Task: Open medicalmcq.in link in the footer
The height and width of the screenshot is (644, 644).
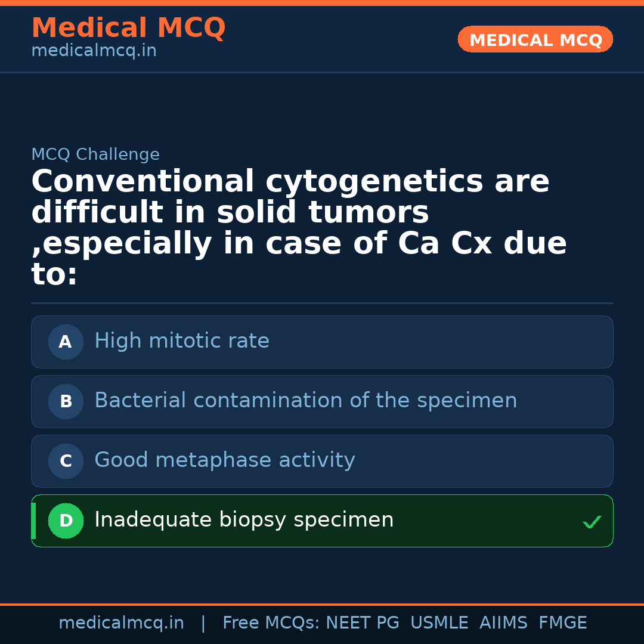Action: pyautogui.click(x=121, y=623)
